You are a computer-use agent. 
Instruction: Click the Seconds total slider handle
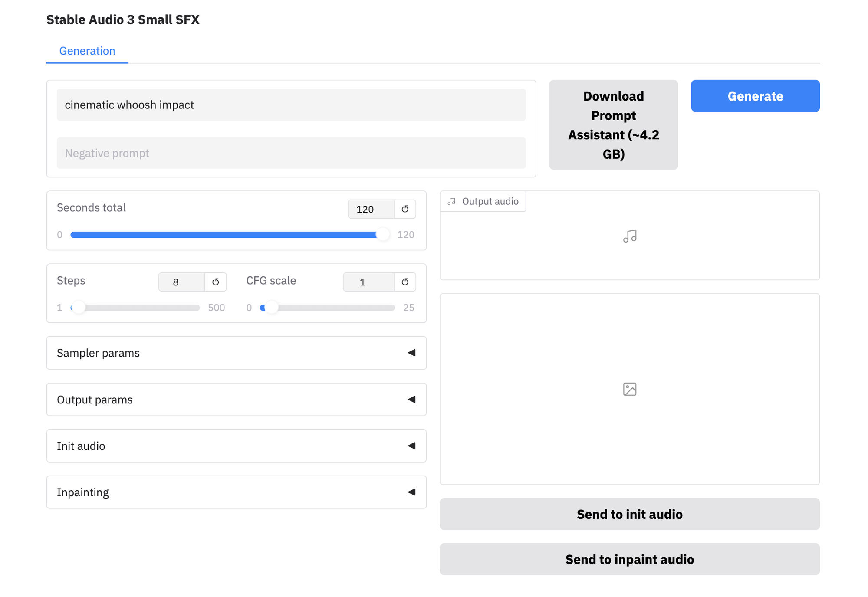pyautogui.click(x=382, y=235)
